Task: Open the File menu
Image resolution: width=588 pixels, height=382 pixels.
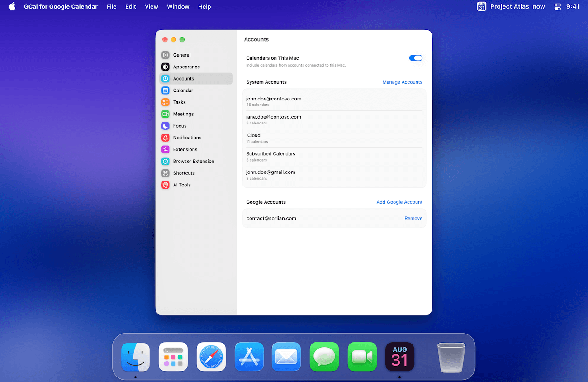Action: pos(111,6)
